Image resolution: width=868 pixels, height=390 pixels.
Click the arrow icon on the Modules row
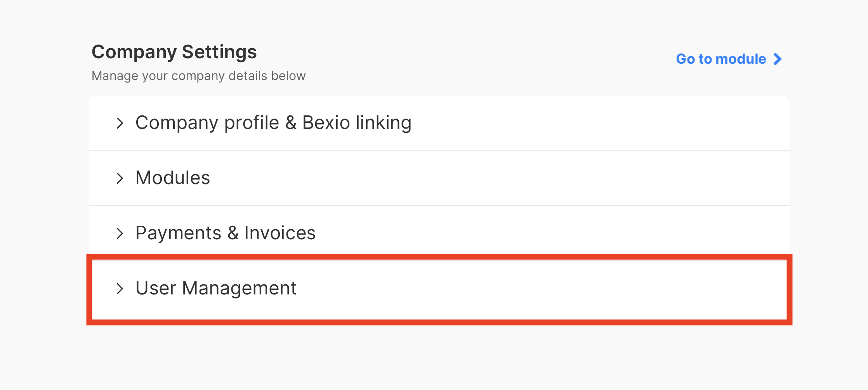(120, 178)
